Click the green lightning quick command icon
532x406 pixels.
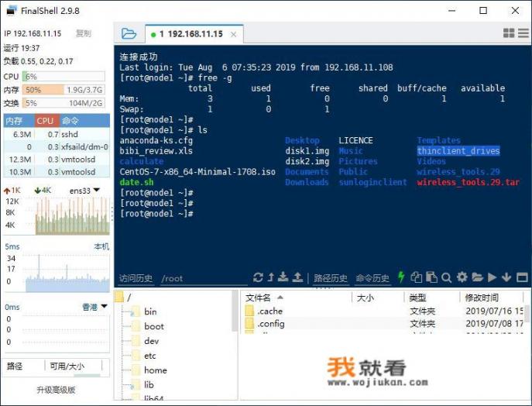(401, 277)
